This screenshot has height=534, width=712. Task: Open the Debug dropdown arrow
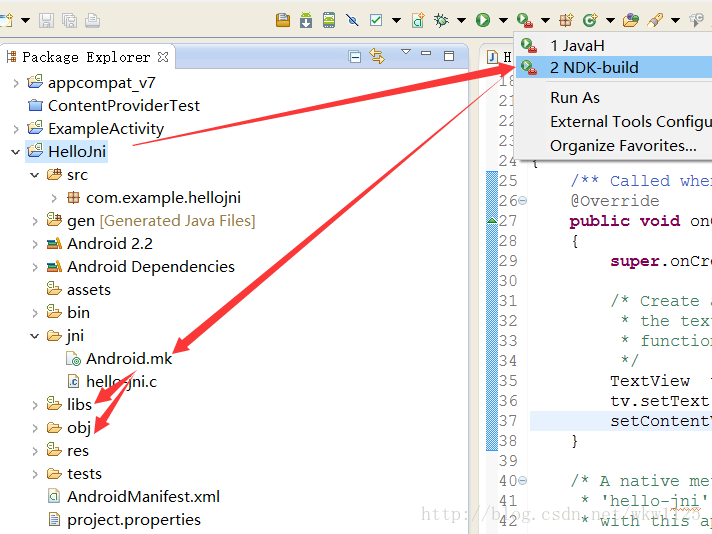coord(461,20)
